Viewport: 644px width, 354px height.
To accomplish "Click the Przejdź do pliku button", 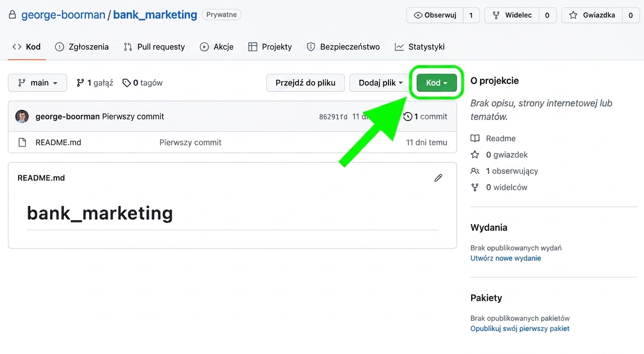I will [305, 83].
